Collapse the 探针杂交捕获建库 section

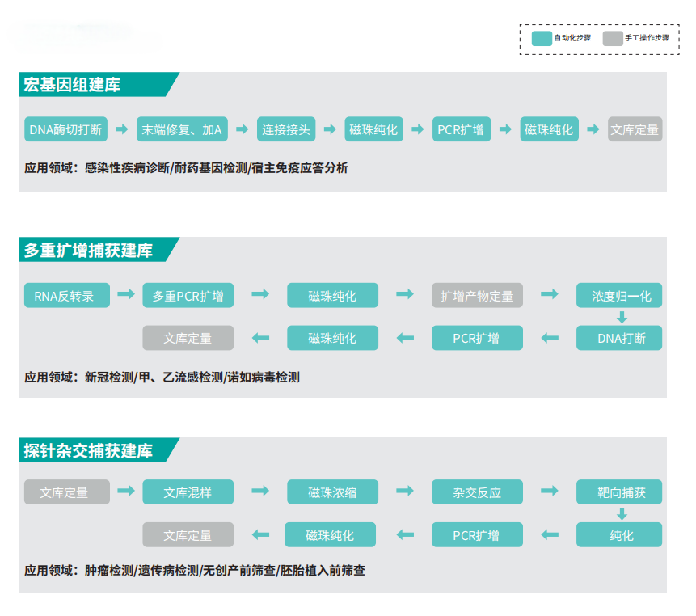pos(89,450)
